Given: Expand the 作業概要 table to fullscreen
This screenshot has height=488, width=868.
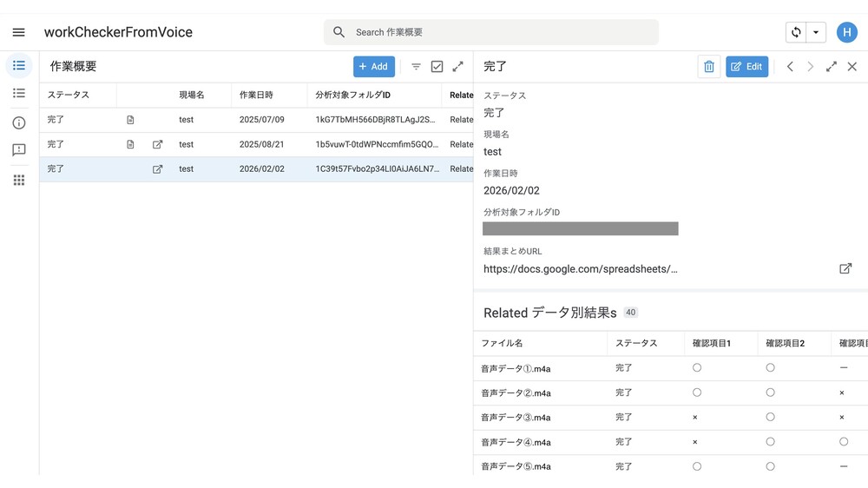Looking at the screenshot, I should (457, 67).
